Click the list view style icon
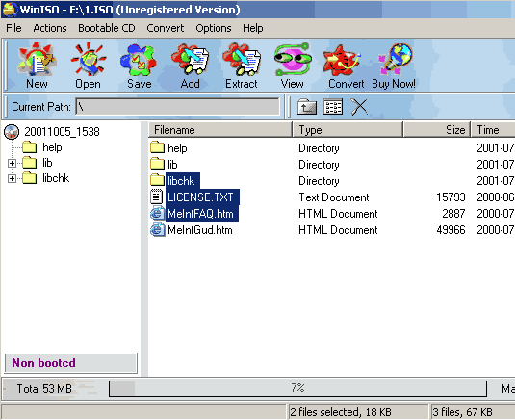 [x=333, y=107]
